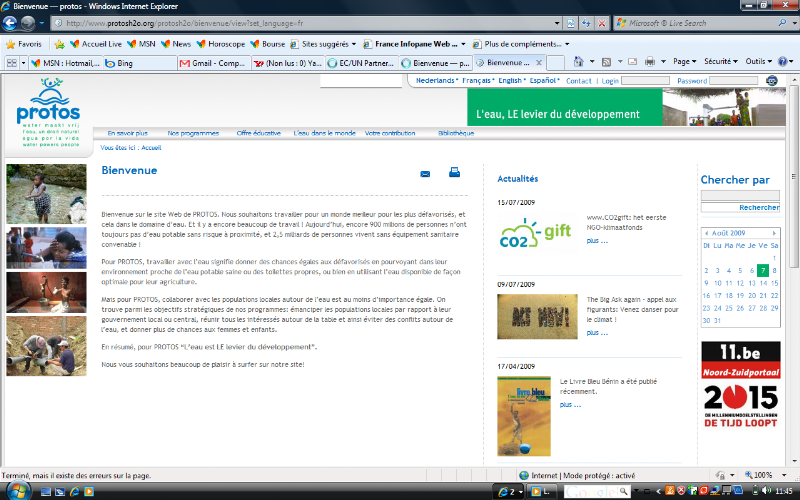This screenshot has height=500, width=800.
Task: Click the volume speaker tray icon
Action: pyautogui.click(x=766, y=491)
